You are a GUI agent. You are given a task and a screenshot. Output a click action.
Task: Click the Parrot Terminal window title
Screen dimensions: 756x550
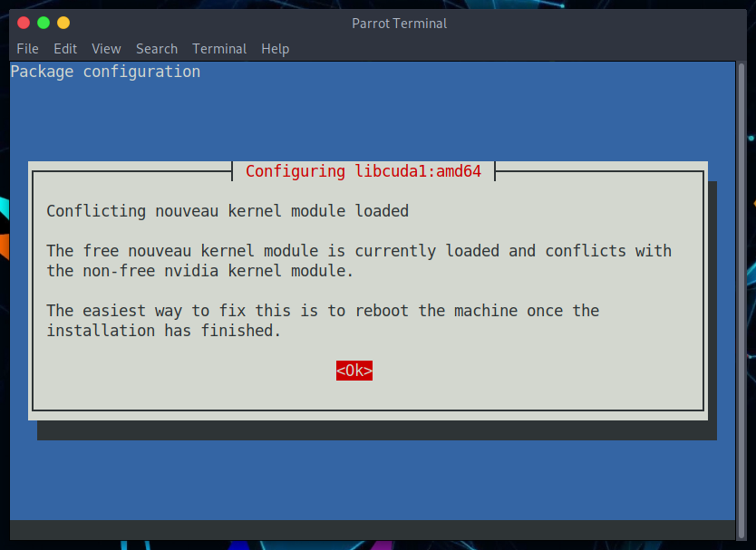click(x=399, y=23)
